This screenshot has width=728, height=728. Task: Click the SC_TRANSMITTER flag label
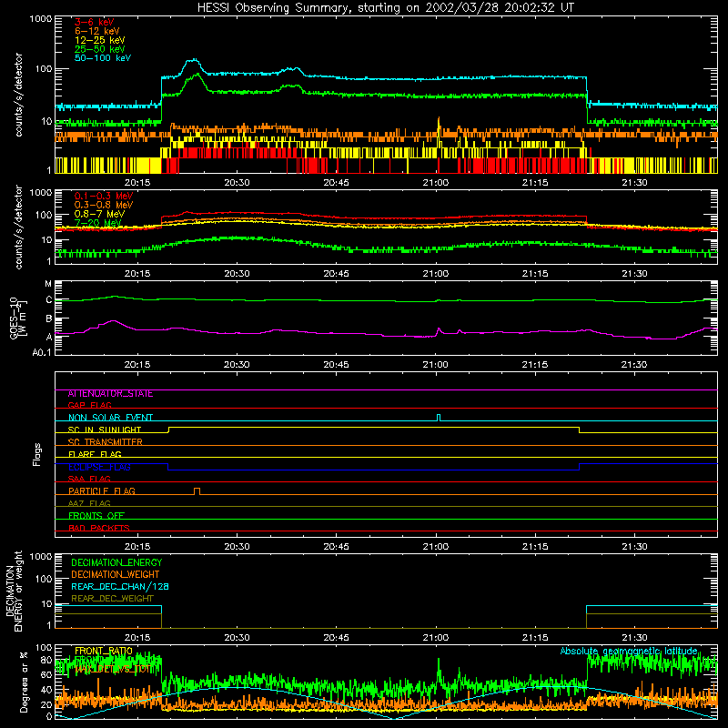coord(105,442)
